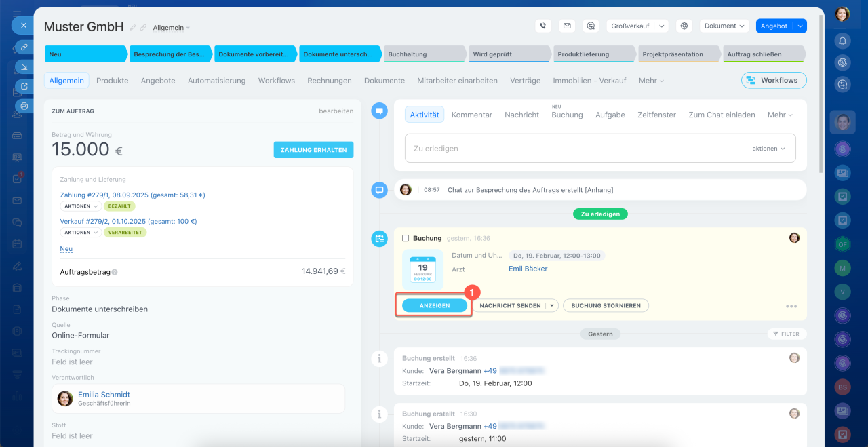Tick the Buchung activity checkbox
The width and height of the screenshot is (868, 447).
[406, 238]
